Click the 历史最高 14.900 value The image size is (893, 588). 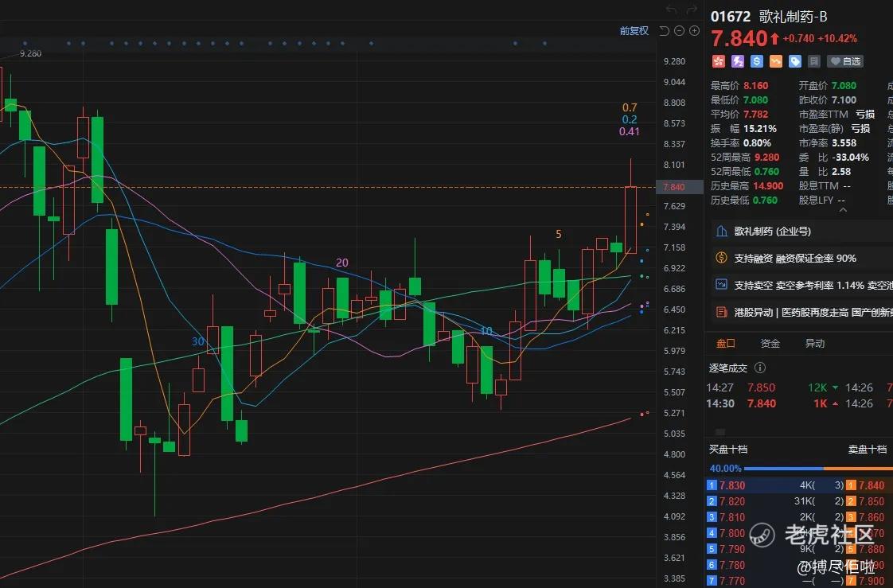[x=768, y=185]
